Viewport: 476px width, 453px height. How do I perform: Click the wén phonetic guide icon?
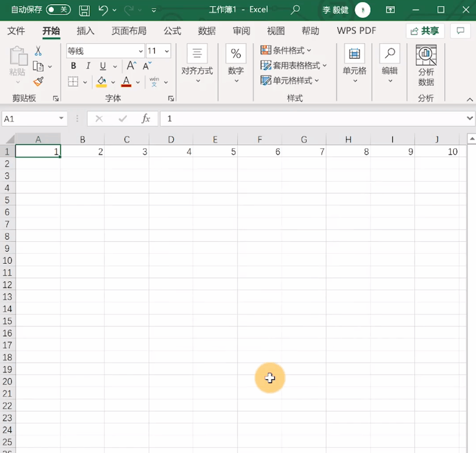[154, 82]
